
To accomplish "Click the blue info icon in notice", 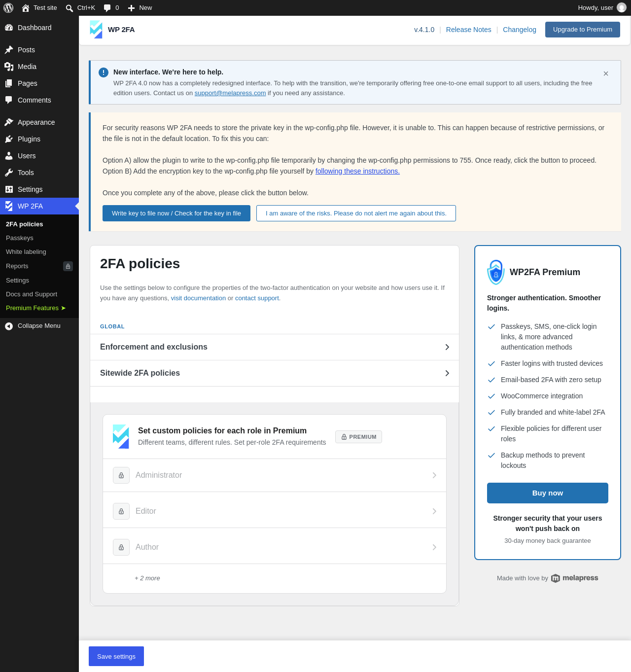I will pos(104,72).
